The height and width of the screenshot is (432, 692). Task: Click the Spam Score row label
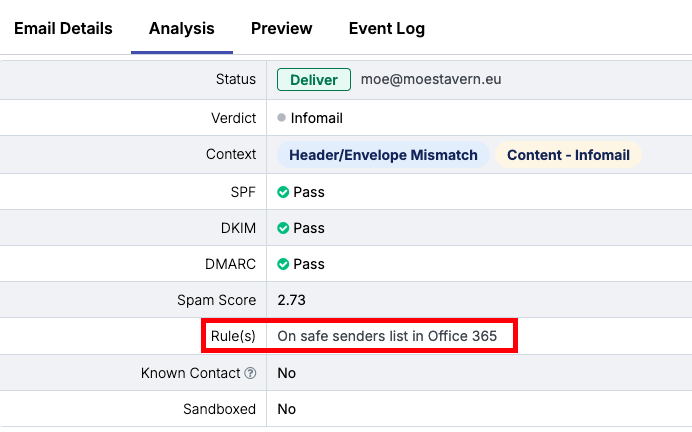(x=216, y=300)
